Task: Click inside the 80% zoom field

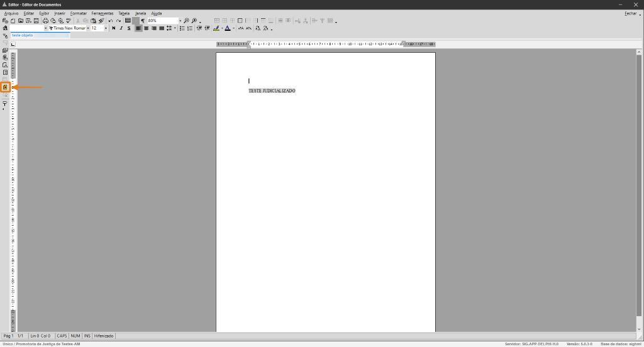Action: (x=162, y=21)
